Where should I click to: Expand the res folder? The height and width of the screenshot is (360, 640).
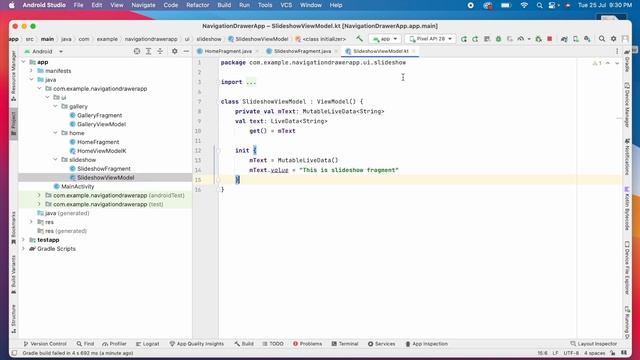click(31, 222)
